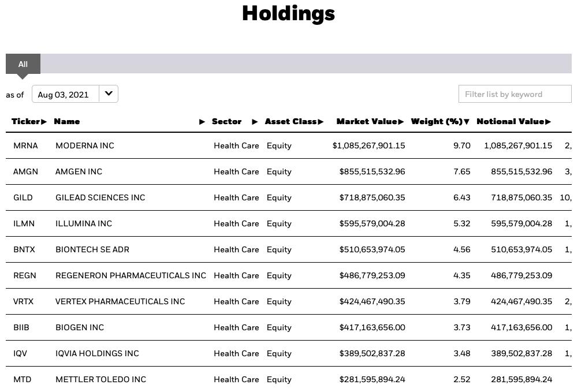
Task: Click Illumina market value $595,579,004.28
Action: [x=372, y=223]
